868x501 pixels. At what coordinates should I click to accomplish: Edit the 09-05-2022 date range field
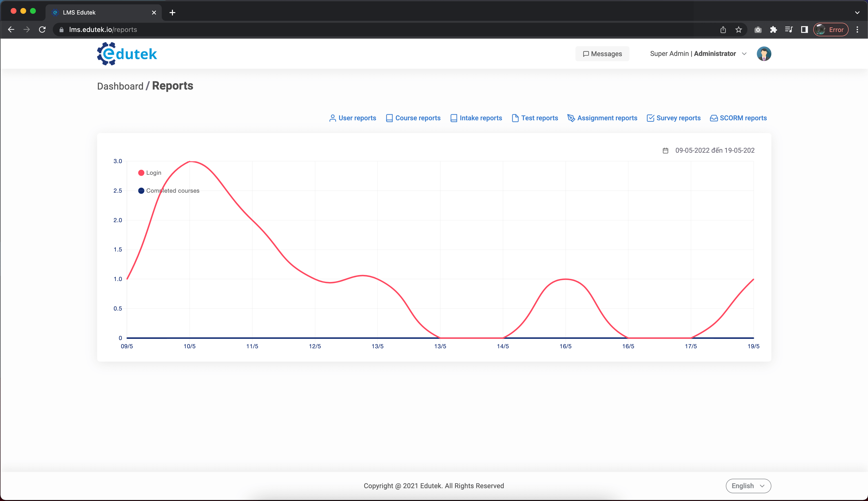pyautogui.click(x=715, y=150)
